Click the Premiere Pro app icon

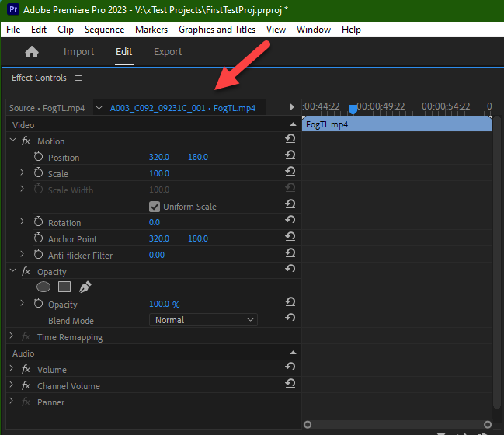[13, 9]
